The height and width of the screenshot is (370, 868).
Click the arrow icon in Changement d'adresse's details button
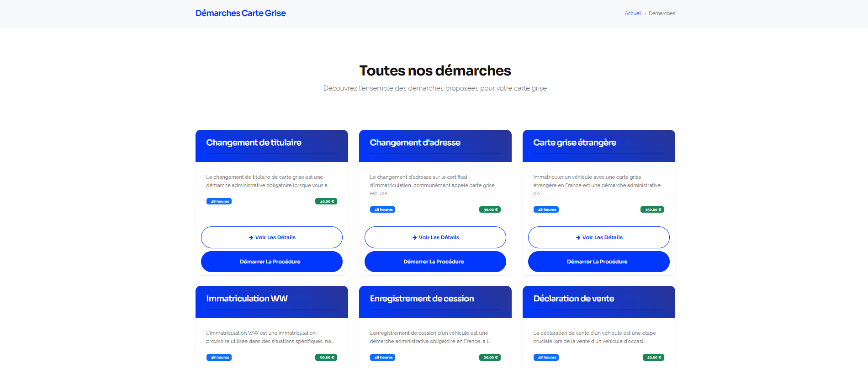(414, 237)
